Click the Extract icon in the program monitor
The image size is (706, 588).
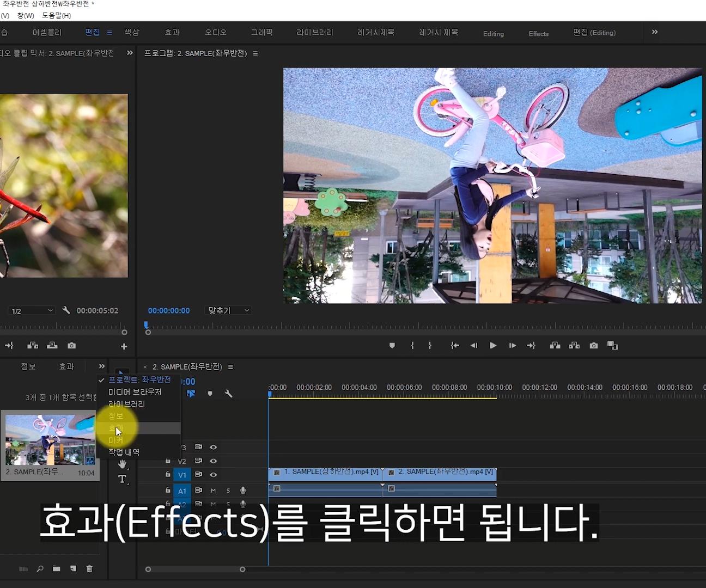pyautogui.click(x=574, y=345)
